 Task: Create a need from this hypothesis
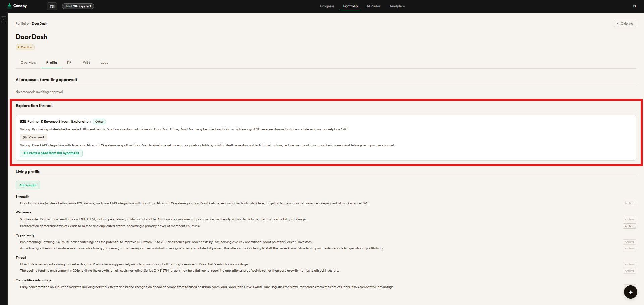[x=51, y=153]
